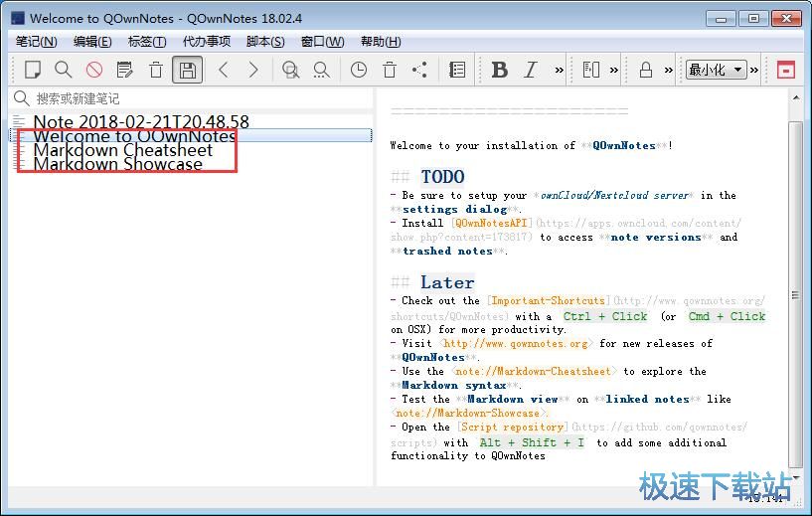This screenshot has height=516, width=812.
Task: Click the save note floppy disk icon
Action: click(x=186, y=70)
